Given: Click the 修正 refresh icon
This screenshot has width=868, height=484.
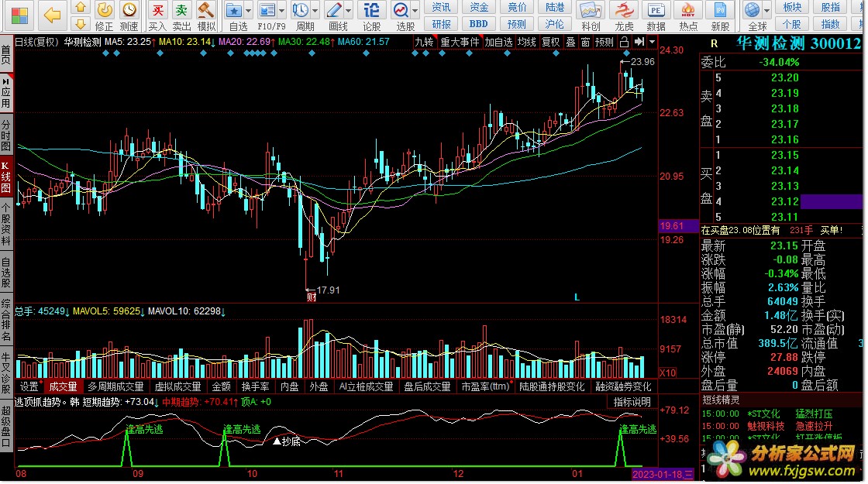Looking at the screenshot, I should 104,9.
